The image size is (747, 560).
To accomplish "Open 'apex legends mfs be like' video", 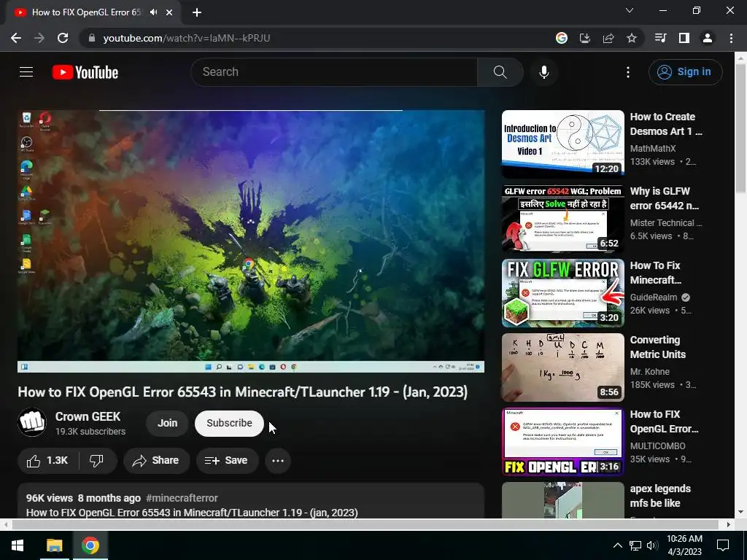I will [660, 496].
